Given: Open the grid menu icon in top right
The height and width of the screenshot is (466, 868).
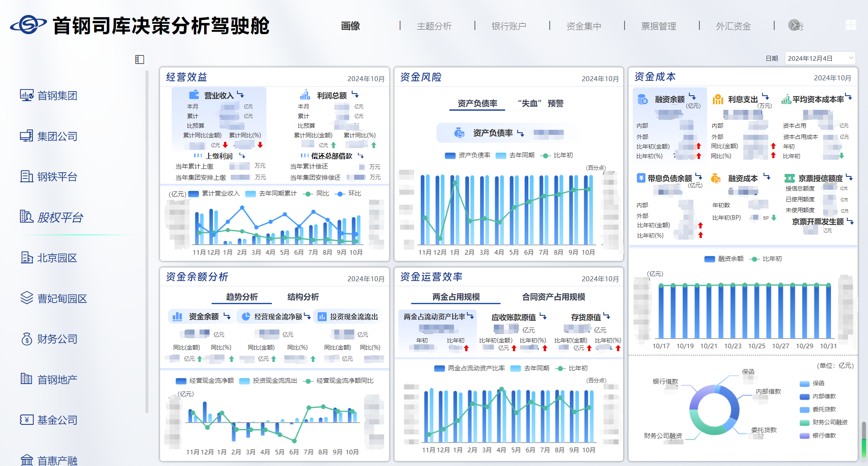Looking at the screenshot, I should [x=851, y=25].
